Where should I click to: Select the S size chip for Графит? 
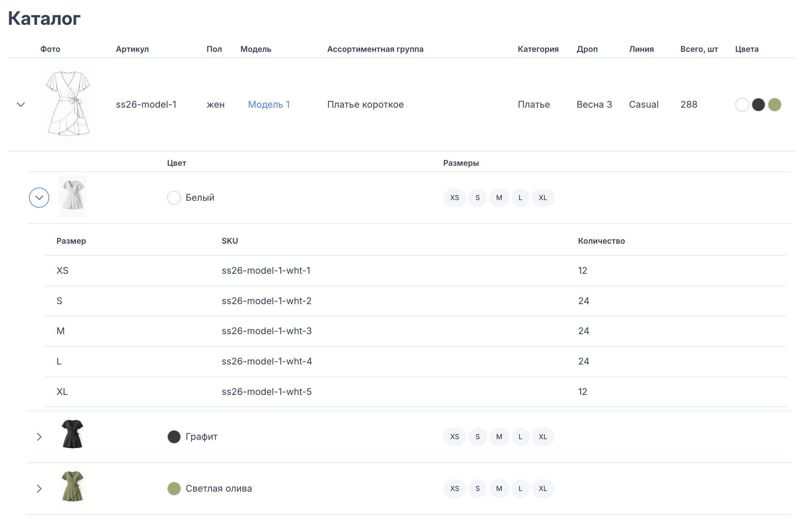pos(478,437)
